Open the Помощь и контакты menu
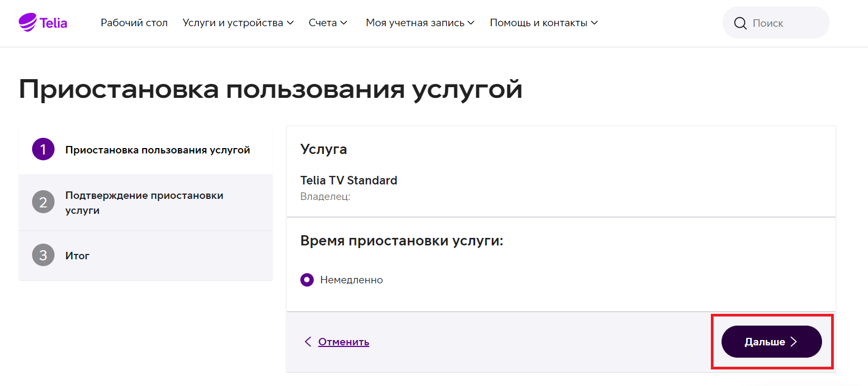The image size is (868, 386). (544, 23)
